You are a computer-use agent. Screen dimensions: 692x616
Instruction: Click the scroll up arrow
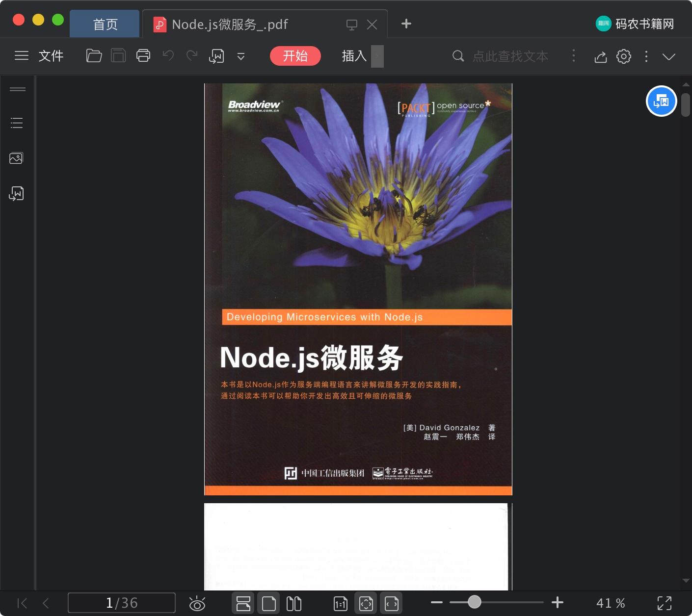pos(686,84)
